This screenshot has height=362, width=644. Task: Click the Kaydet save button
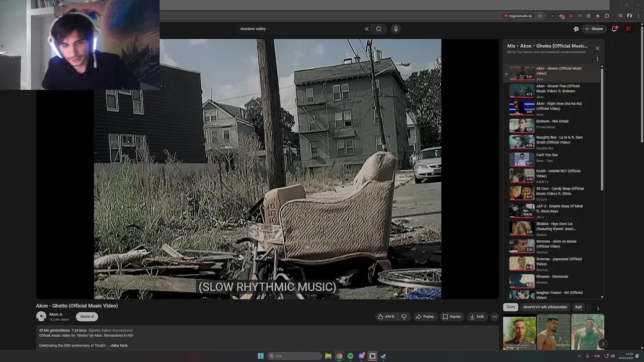[x=452, y=317]
